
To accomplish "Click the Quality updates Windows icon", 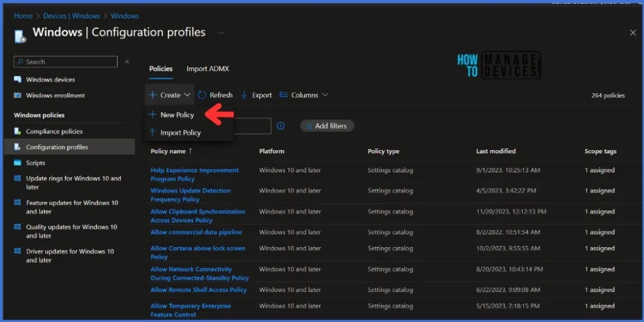I will 18,226.
